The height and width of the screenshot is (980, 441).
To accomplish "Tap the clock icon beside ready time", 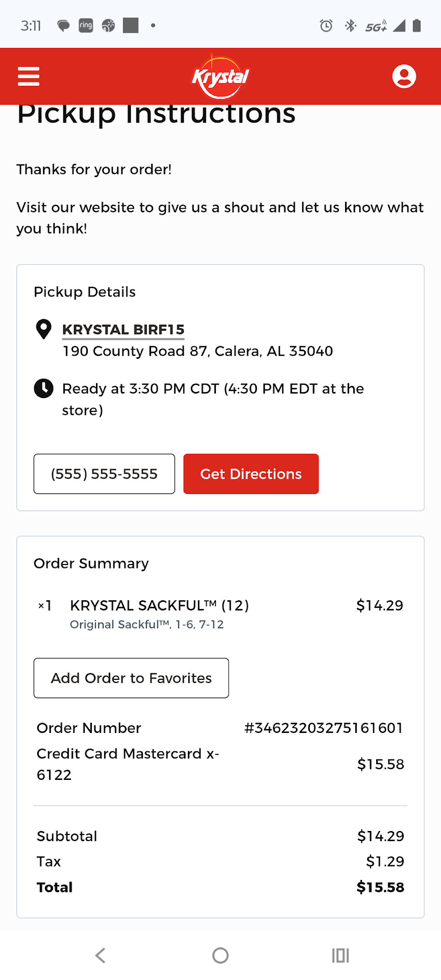I will (x=44, y=388).
